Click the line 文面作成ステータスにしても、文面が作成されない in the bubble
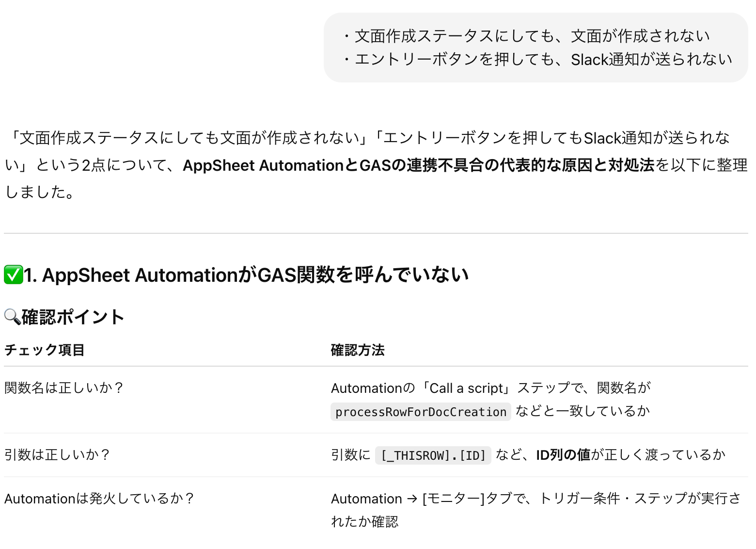The width and height of the screenshot is (756, 549). [526, 36]
